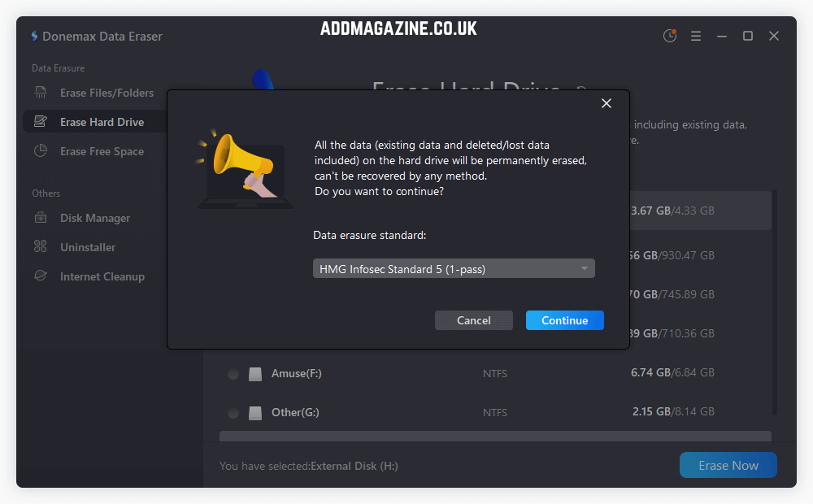Open Disk Manager from sidebar
The height and width of the screenshot is (504, 813).
(95, 218)
